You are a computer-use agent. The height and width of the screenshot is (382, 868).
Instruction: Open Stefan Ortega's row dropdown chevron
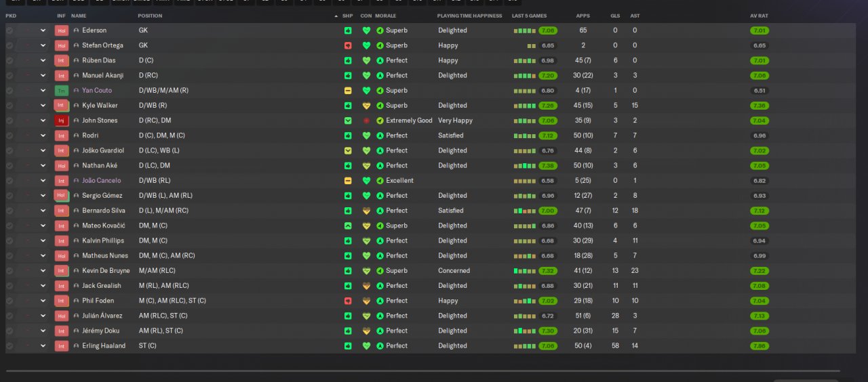click(x=43, y=45)
